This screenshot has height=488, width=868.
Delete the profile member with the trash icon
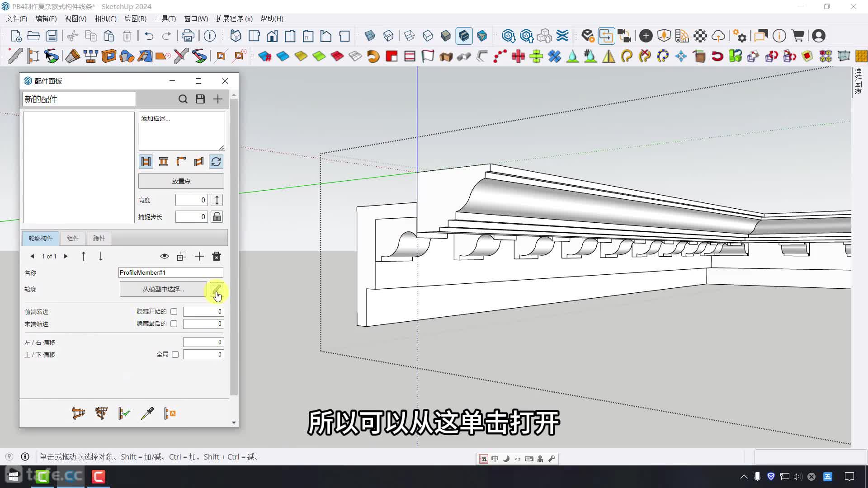(217, 256)
